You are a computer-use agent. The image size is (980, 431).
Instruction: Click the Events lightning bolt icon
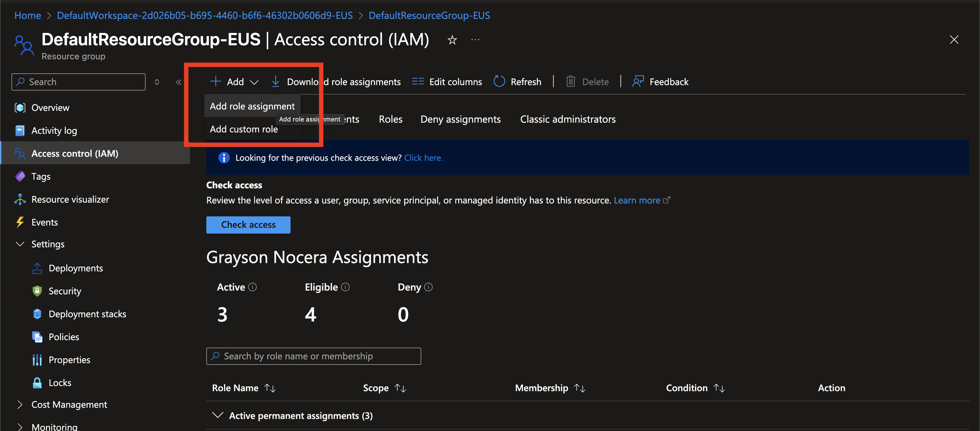click(x=19, y=222)
